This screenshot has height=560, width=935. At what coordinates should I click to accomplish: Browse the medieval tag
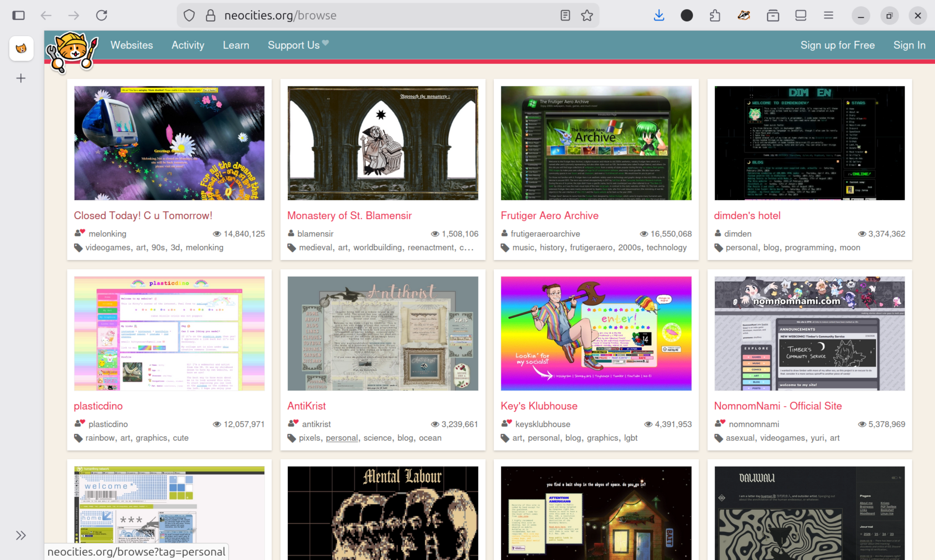pyautogui.click(x=315, y=247)
